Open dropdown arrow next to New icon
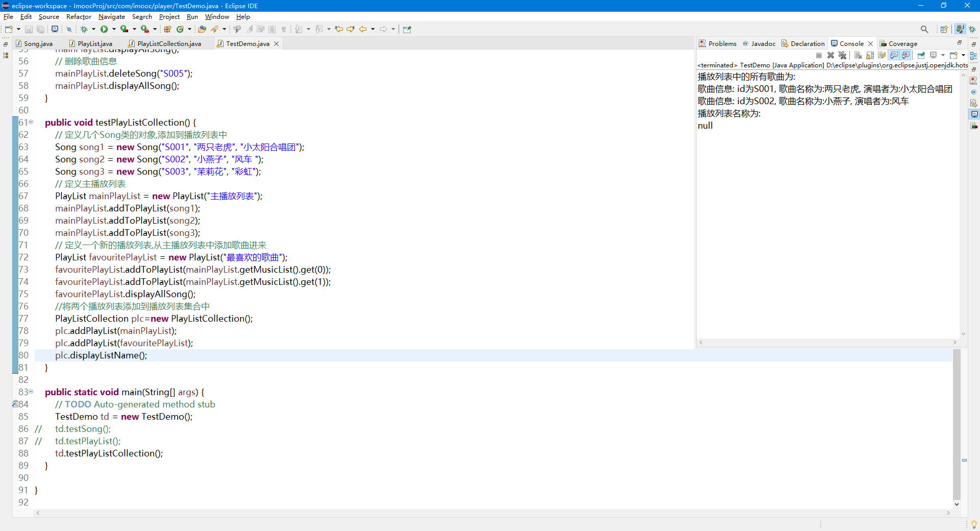The width and height of the screenshot is (980, 531). click(x=18, y=29)
